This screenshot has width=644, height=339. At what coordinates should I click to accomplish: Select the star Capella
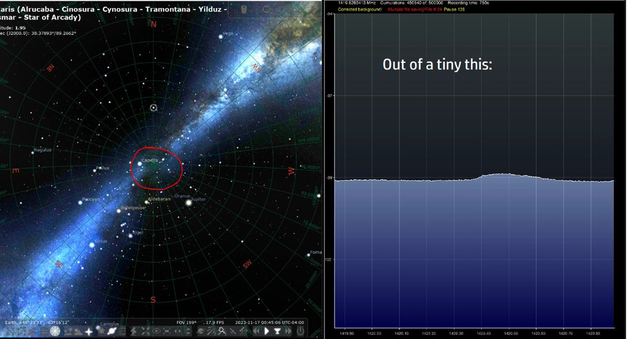tap(140, 163)
